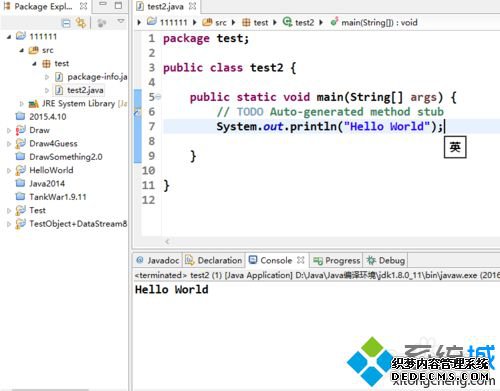The height and width of the screenshot is (391, 500).
Task: Click the src breadcrumb folder icon
Action: click(207, 22)
